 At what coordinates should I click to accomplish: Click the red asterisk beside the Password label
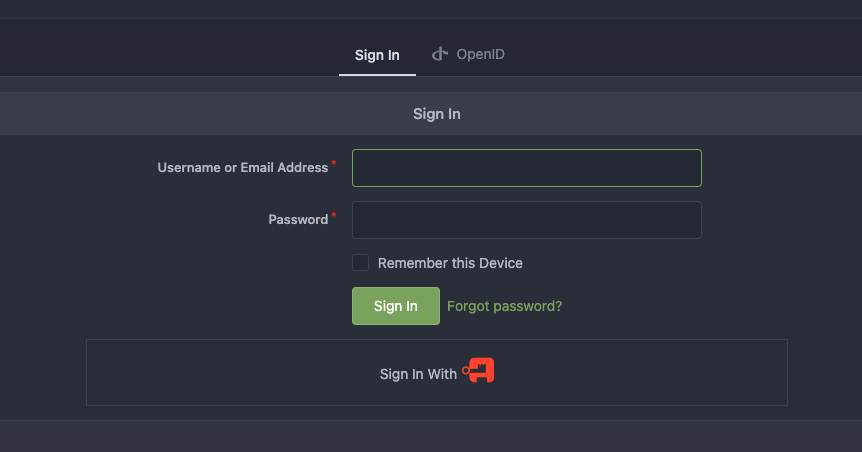[x=334, y=214]
